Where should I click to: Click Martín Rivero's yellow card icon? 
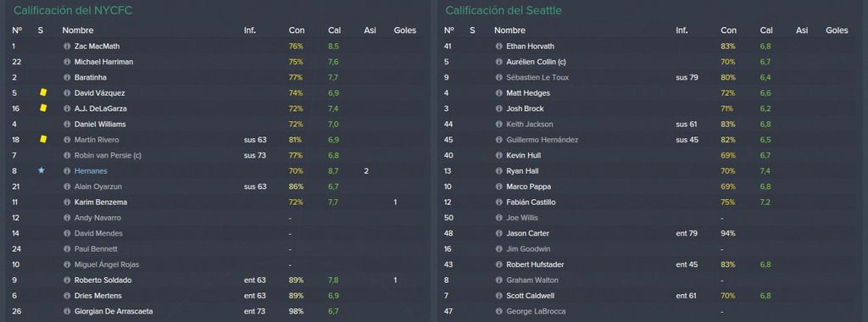coord(43,140)
